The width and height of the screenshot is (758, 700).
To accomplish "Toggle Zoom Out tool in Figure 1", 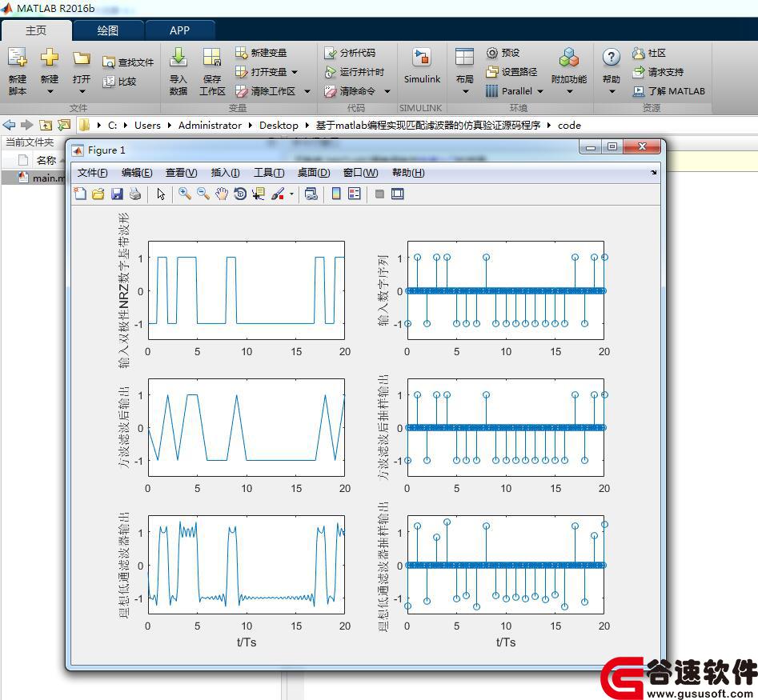I will click(x=203, y=194).
